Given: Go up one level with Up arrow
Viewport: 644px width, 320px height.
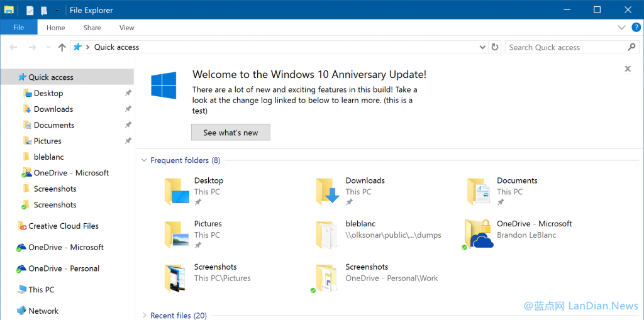Looking at the screenshot, I should click(x=62, y=47).
